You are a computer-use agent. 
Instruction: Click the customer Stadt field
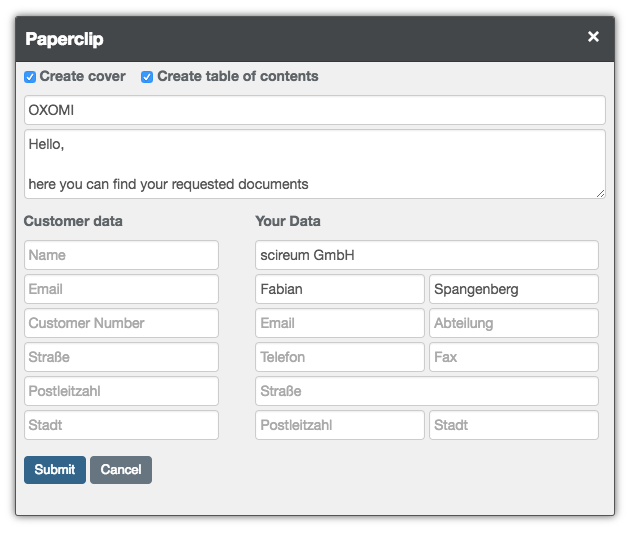pyautogui.click(x=121, y=425)
